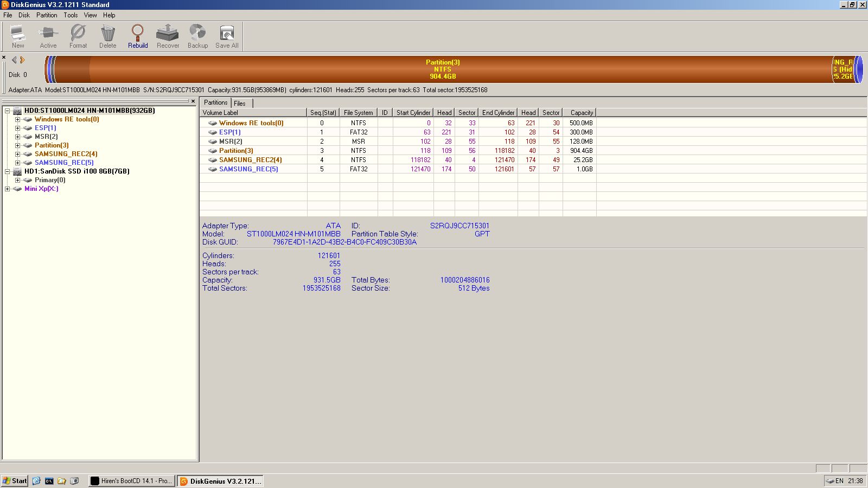Select SAMSUNG_REC(5) row in partition table
868x488 pixels.
tap(398, 169)
